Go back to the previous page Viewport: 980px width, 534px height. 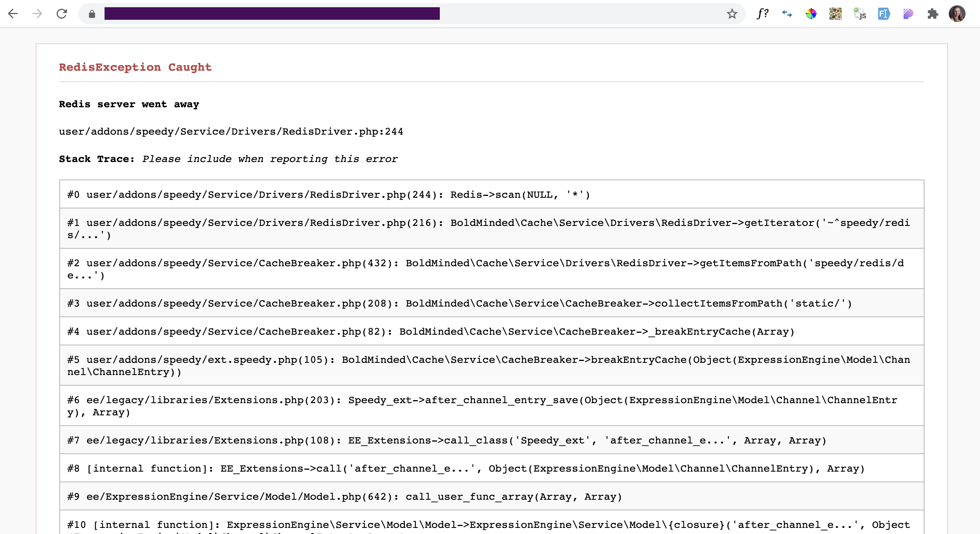tap(13, 14)
